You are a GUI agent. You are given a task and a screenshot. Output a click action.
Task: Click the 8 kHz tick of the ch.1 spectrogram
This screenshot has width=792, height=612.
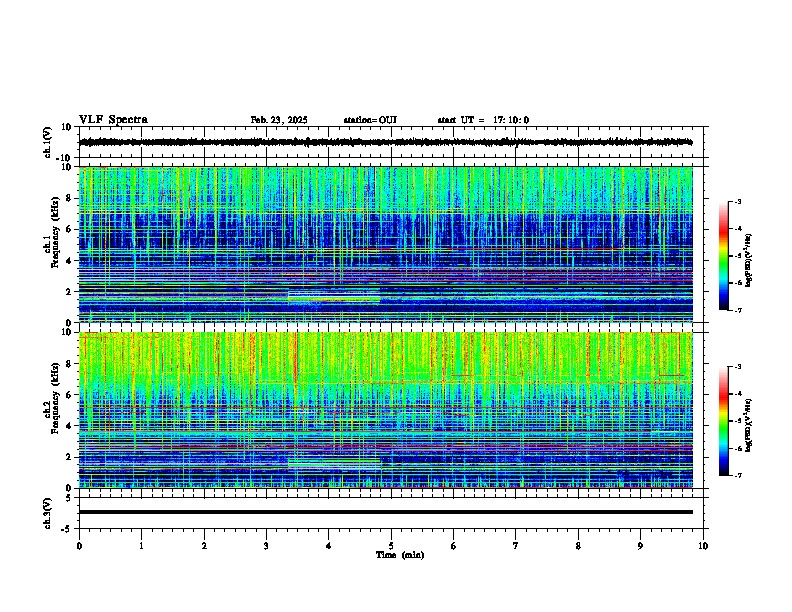pyautogui.click(x=70, y=198)
